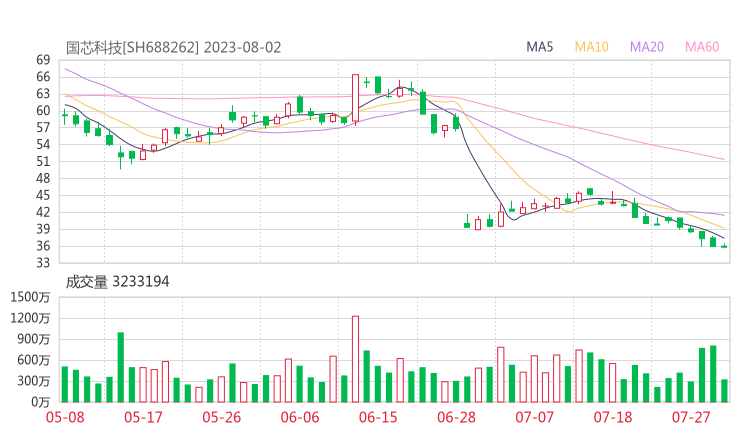The height and width of the screenshot is (440, 740).
Task: Click the 05-17 date axis label
Action: pyautogui.click(x=143, y=417)
